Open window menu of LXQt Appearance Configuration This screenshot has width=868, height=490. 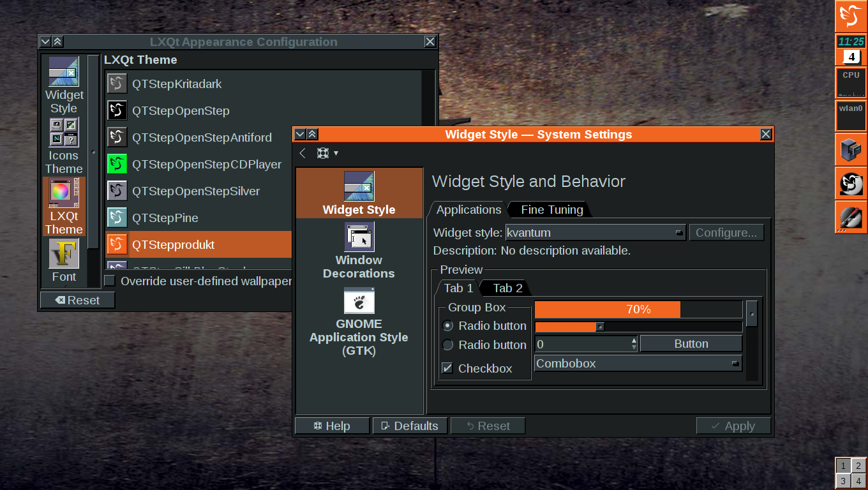coord(45,41)
